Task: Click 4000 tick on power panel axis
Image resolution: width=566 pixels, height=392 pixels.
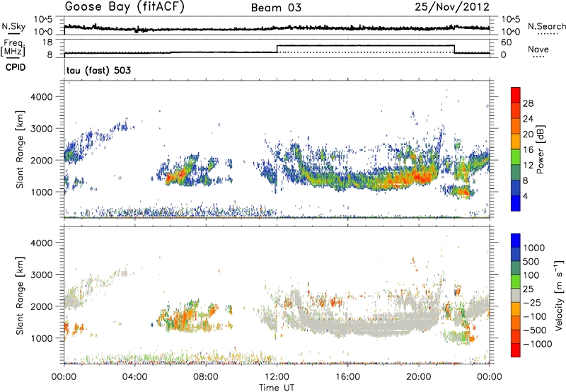Action: tap(42, 97)
